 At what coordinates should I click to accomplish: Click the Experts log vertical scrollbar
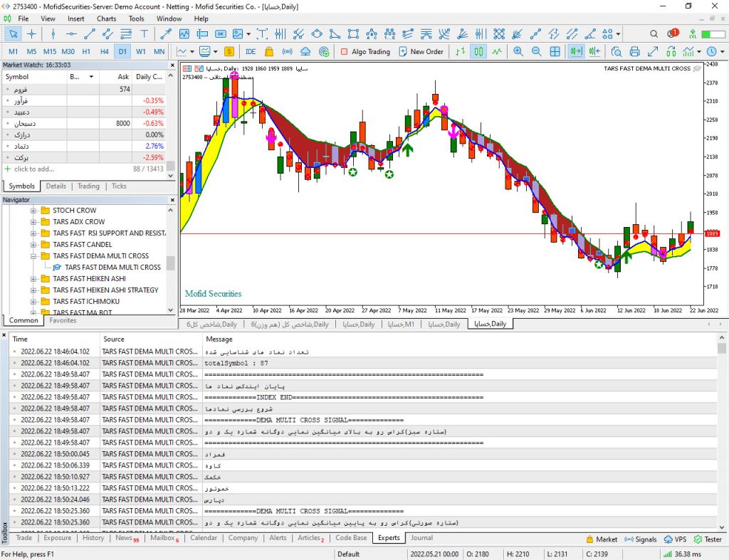coord(722,432)
